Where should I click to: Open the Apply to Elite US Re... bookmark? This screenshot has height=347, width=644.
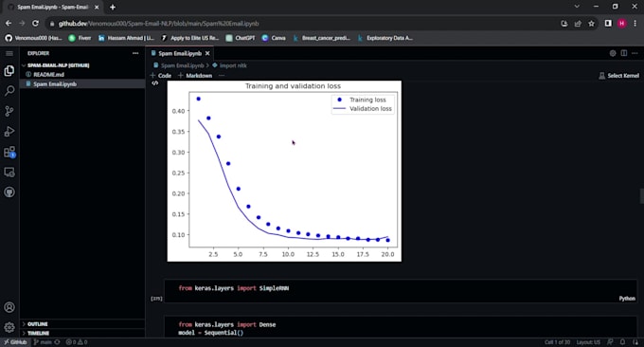(x=189, y=38)
